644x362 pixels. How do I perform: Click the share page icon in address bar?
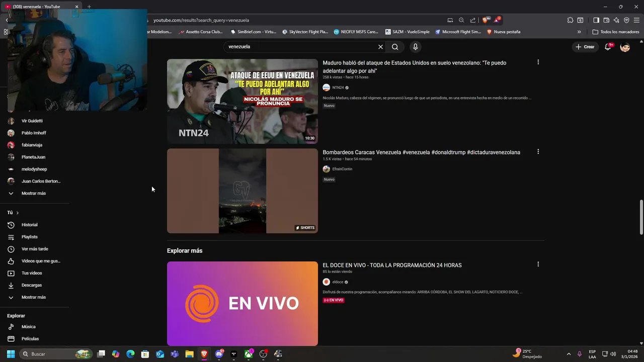point(472,20)
